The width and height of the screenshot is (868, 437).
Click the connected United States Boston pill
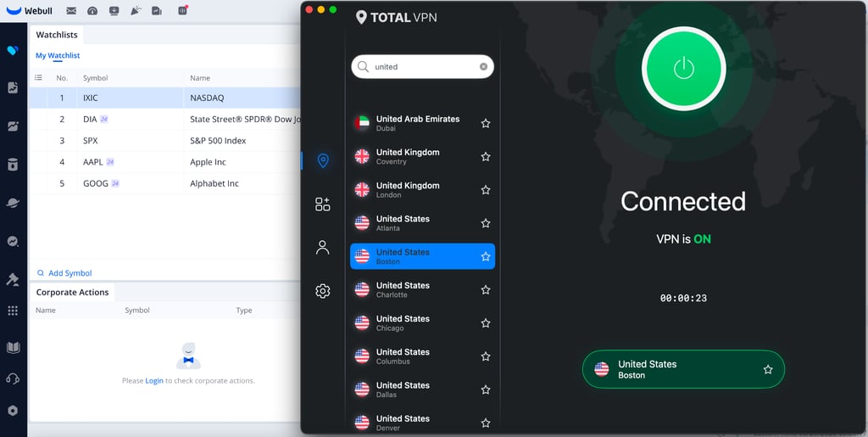click(684, 369)
